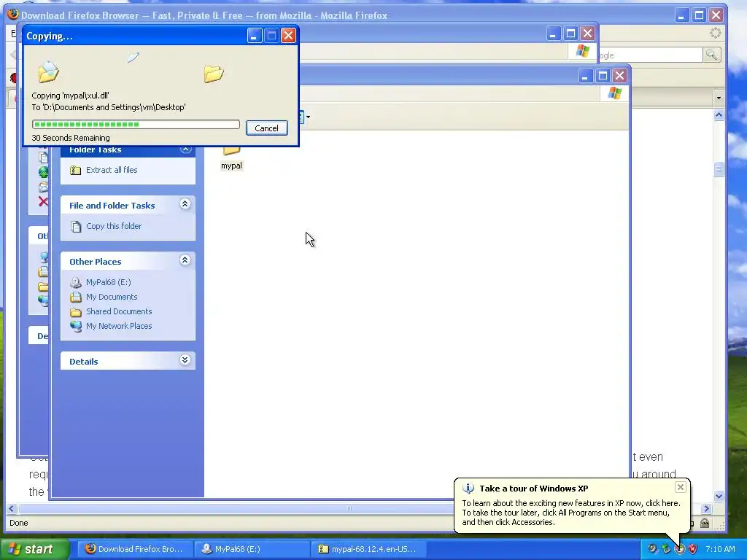Screen dimensions: 747x560
Task: Click the Windows flag logo in middle Explorer window
Action: (582, 51)
